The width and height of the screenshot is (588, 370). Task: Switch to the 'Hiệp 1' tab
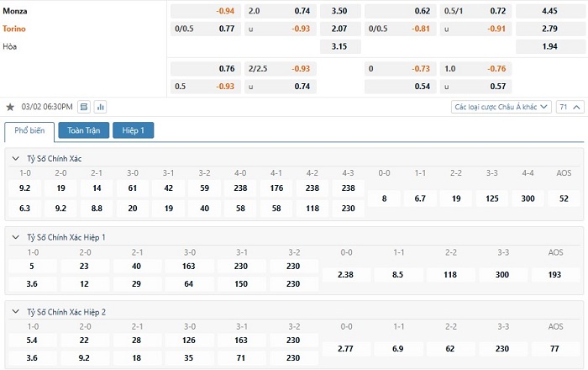click(134, 130)
